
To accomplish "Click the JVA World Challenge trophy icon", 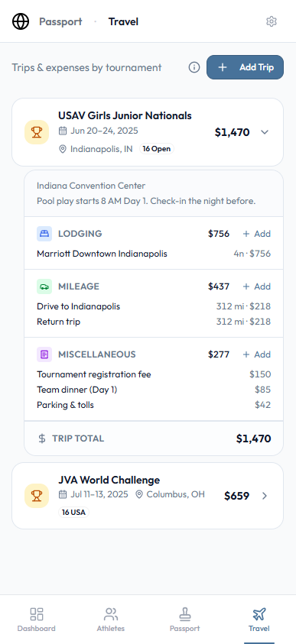I will (37, 496).
